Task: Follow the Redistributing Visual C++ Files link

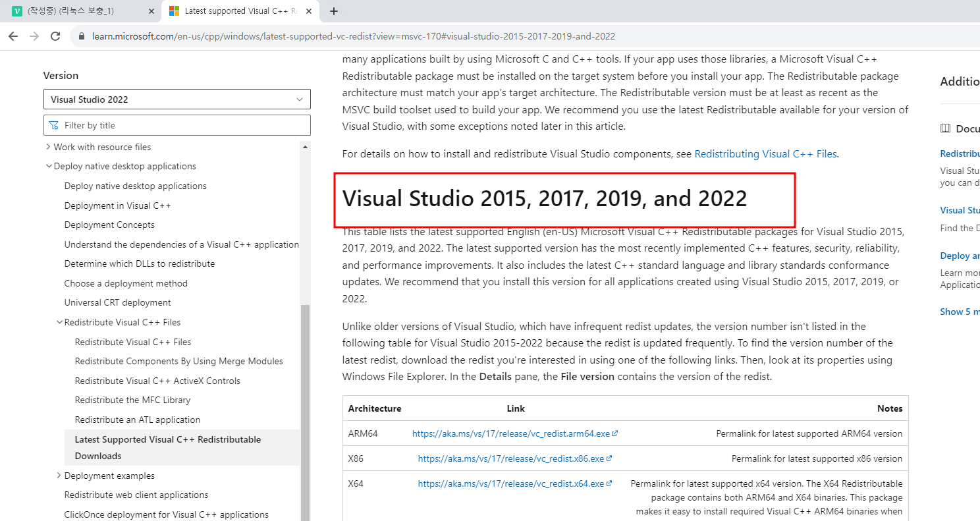Action: [x=765, y=154]
